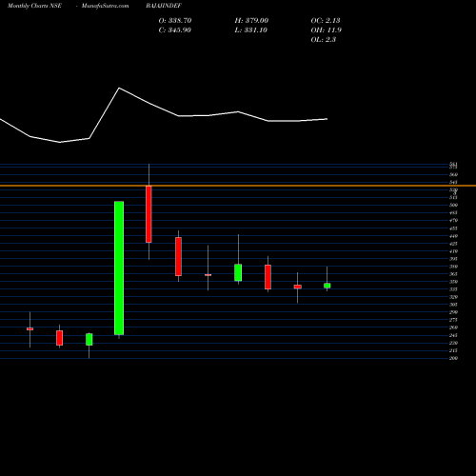The image size is (476, 476).
Task: Click the orange horizontal price level line
Action: pos(238,186)
